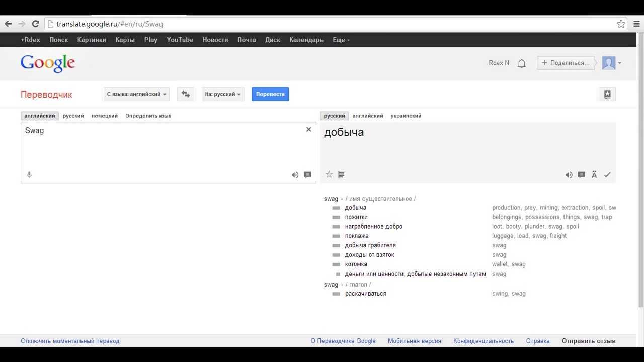The height and width of the screenshot is (362, 644).
Task: Bookmark page with address bar star
Action: 621,24
